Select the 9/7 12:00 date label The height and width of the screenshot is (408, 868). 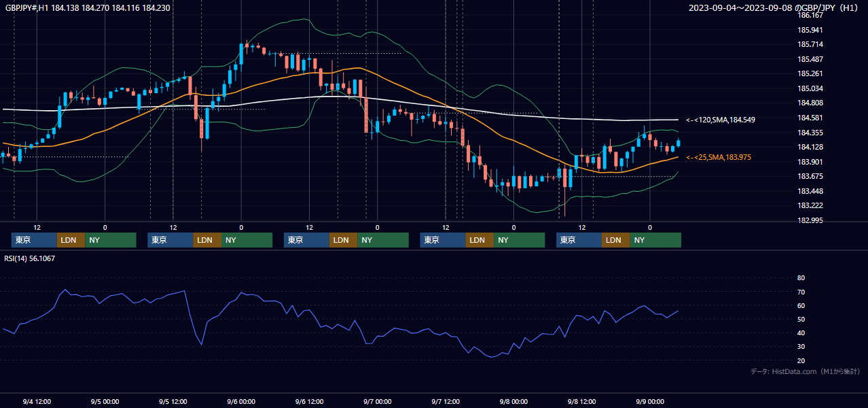[x=445, y=401]
